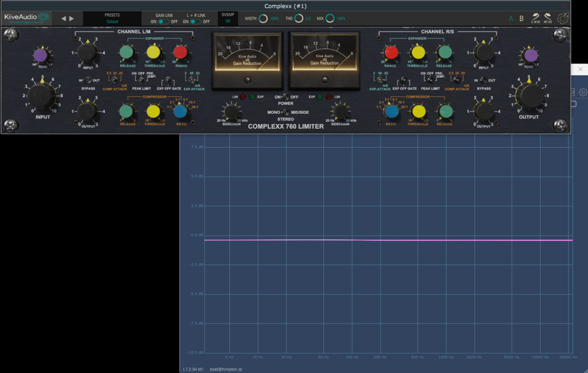The image size is (588, 373).
Task: Click Channel L/M small Input knob
Action: point(87,52)
